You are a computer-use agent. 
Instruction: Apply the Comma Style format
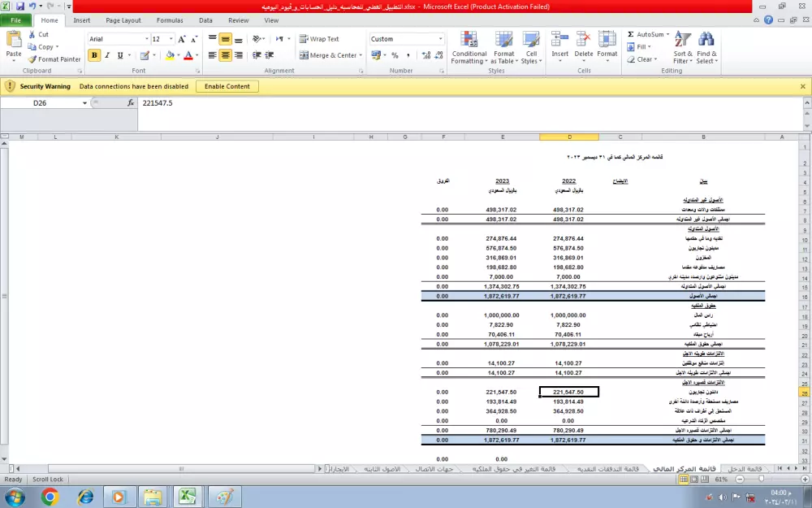click(408, 55)
